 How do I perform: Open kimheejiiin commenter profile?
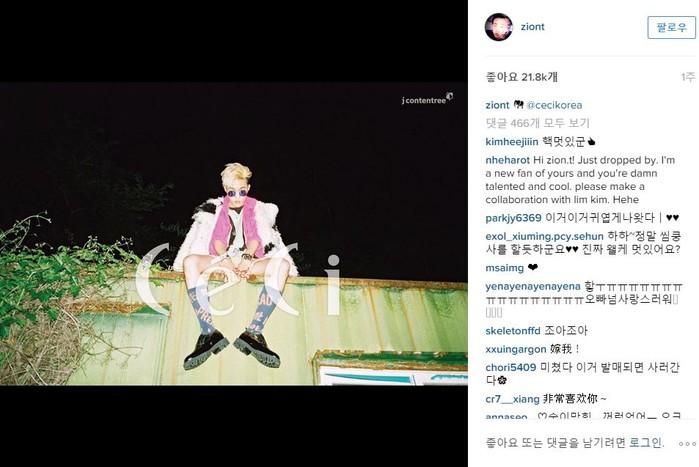512,142
